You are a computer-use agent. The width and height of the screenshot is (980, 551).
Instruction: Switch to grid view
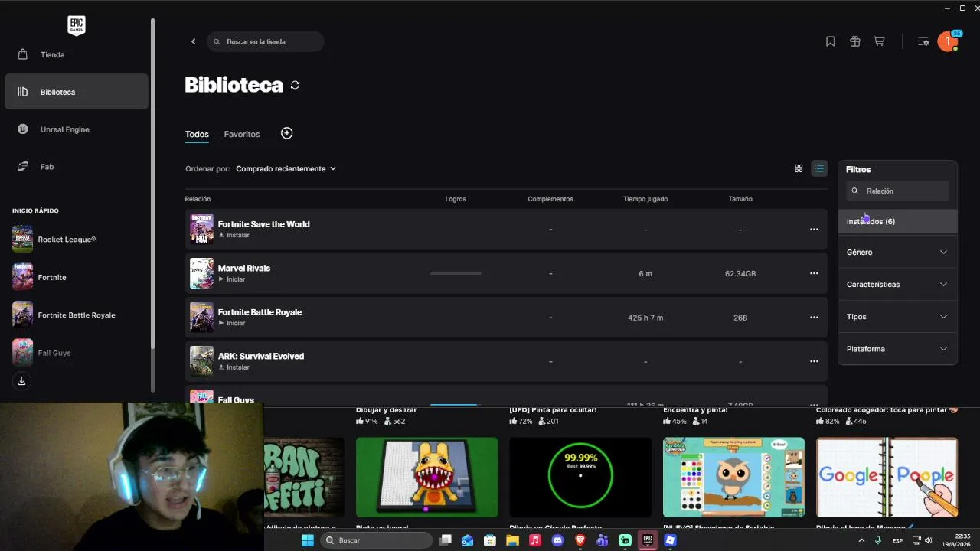(799, 168)
